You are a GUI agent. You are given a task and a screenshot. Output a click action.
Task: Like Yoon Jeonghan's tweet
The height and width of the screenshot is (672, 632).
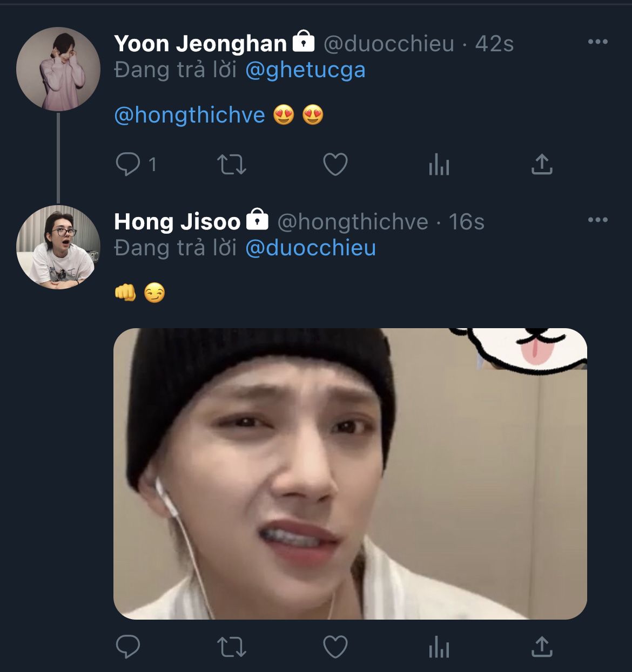[335, 165]
